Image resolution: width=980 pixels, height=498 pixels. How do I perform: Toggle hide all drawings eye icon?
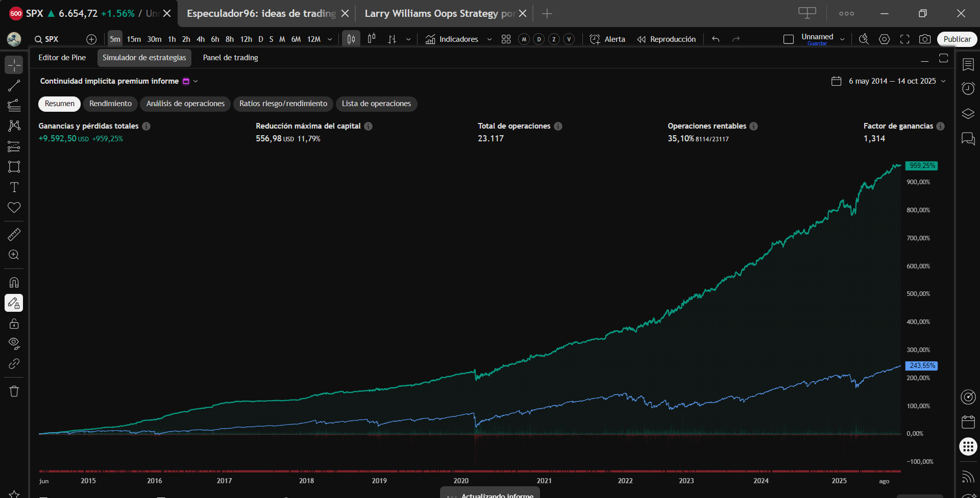[x=14, y=343]
